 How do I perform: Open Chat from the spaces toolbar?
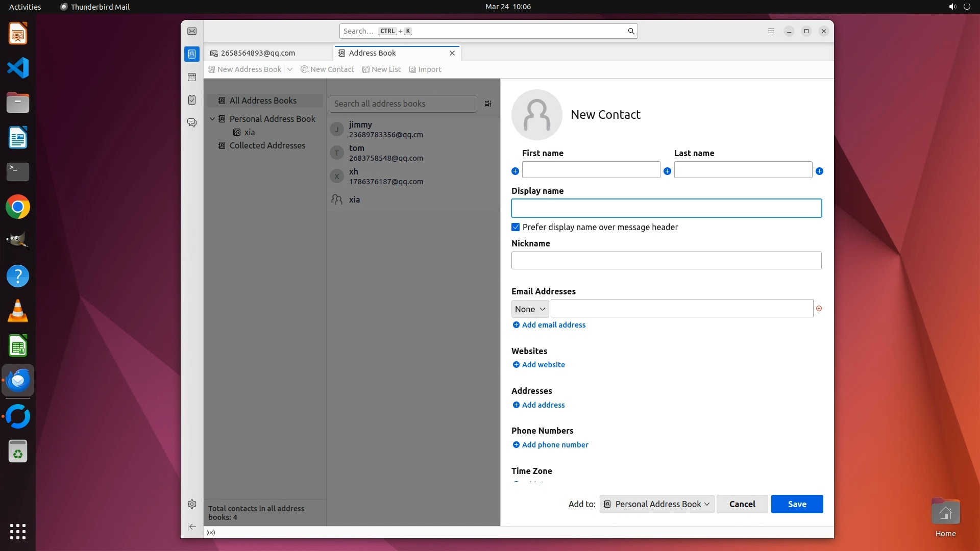coord(192,123)
